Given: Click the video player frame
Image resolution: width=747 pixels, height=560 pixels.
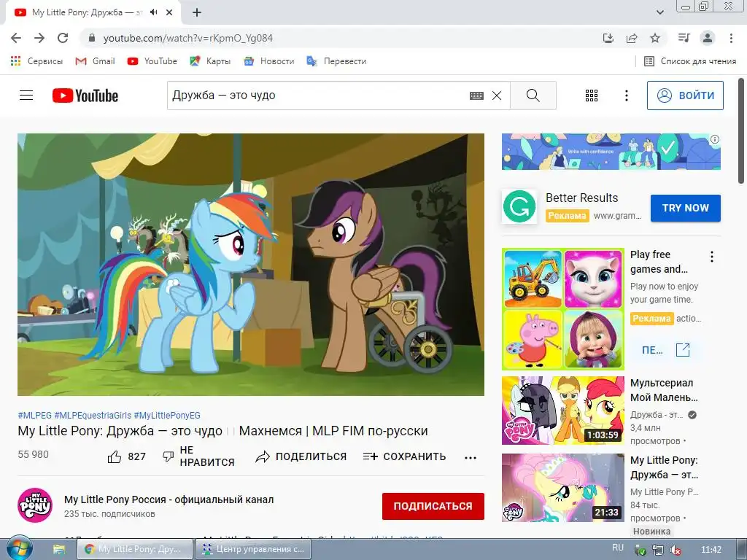Looking at the screenshot, I should [251, 264].
